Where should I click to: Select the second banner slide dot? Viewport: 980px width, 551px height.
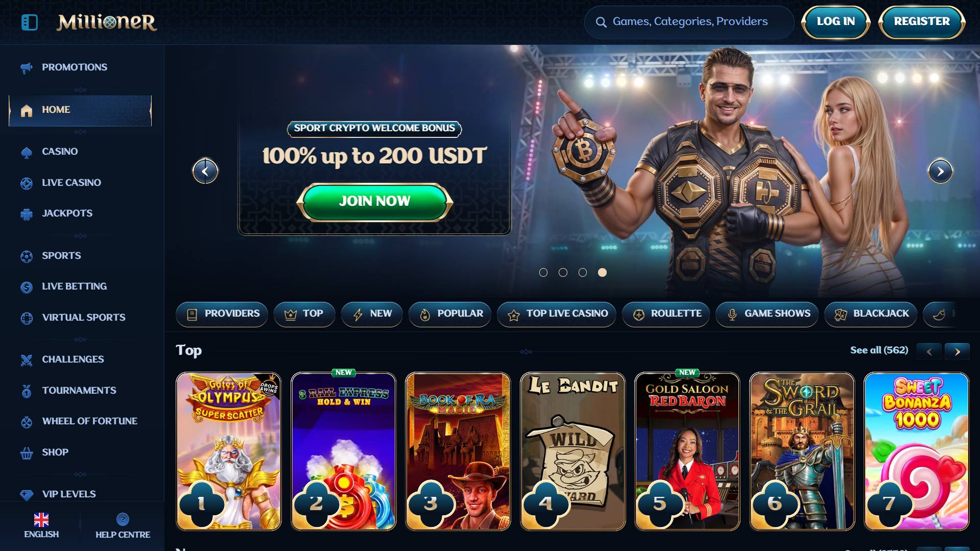563,273
